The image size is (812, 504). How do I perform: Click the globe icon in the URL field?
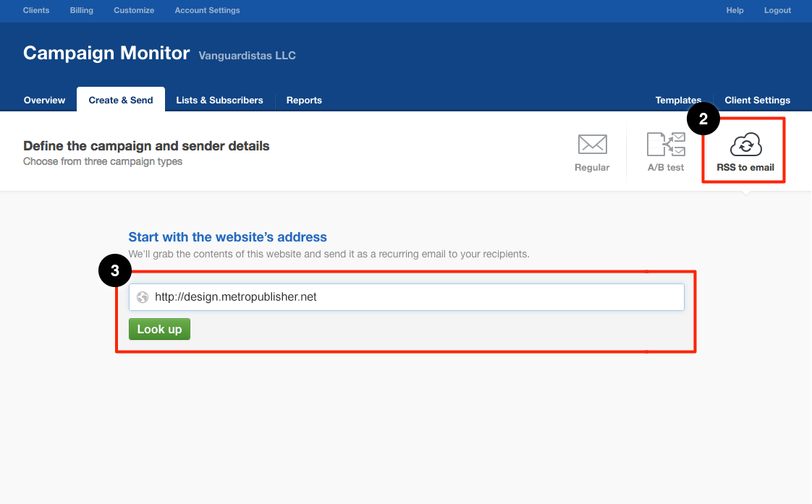coord(143,297)
